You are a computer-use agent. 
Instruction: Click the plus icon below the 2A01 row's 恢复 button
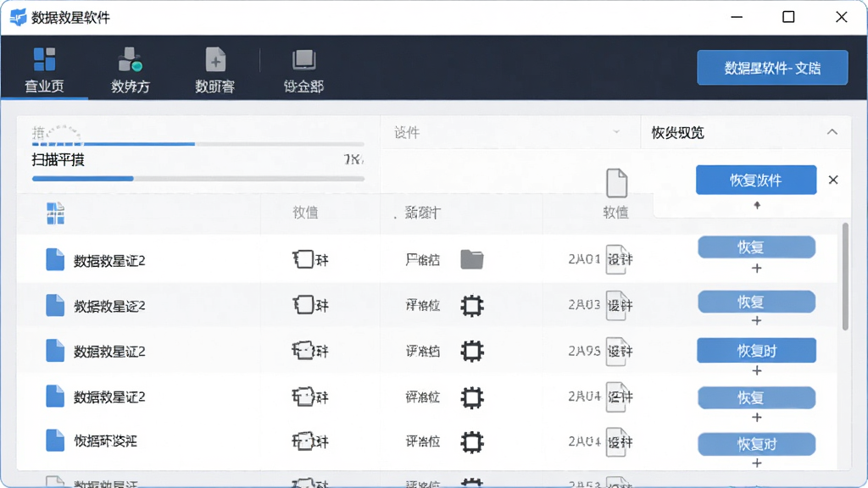757,269
